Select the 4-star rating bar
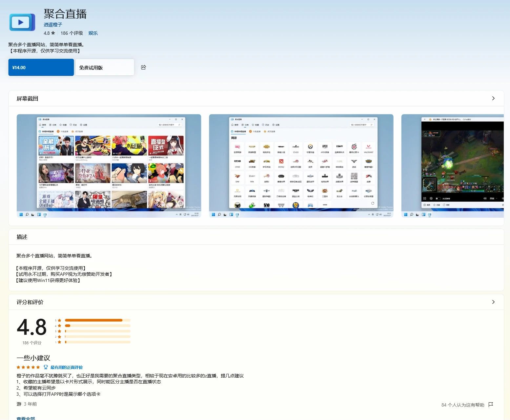This screenshot has height=420, width=510. 97,326
